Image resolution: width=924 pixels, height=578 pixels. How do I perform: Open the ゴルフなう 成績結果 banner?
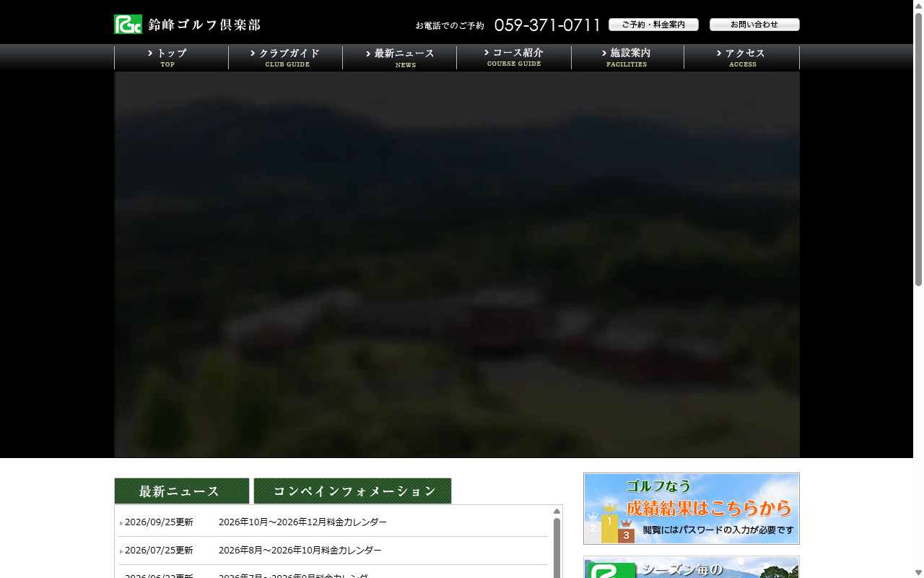click(692, 509)
